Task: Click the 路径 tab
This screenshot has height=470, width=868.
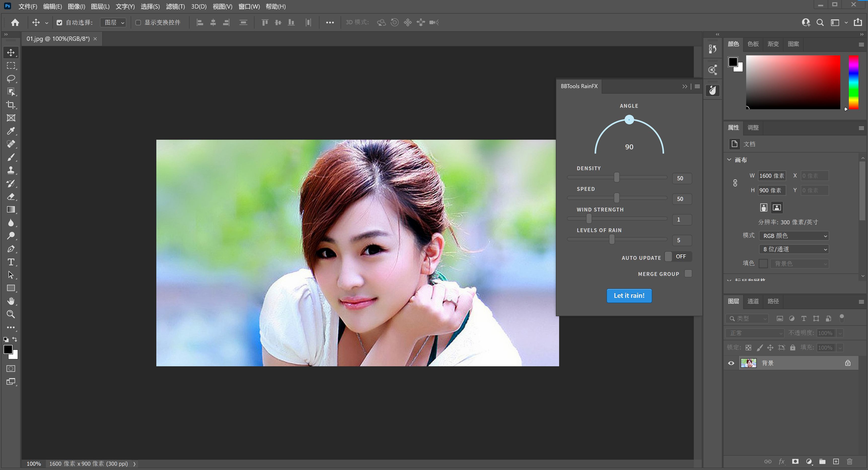Action: coord(773,301)
